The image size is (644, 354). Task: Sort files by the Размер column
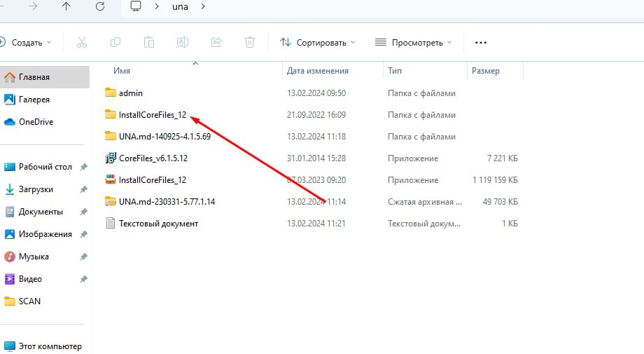click(486, 71)
